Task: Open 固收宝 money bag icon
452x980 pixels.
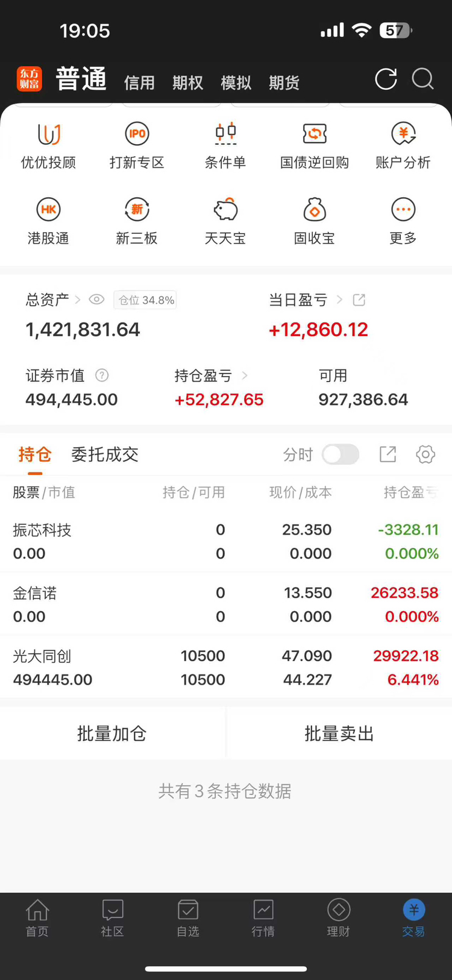Action: click(x=315, y=210)
